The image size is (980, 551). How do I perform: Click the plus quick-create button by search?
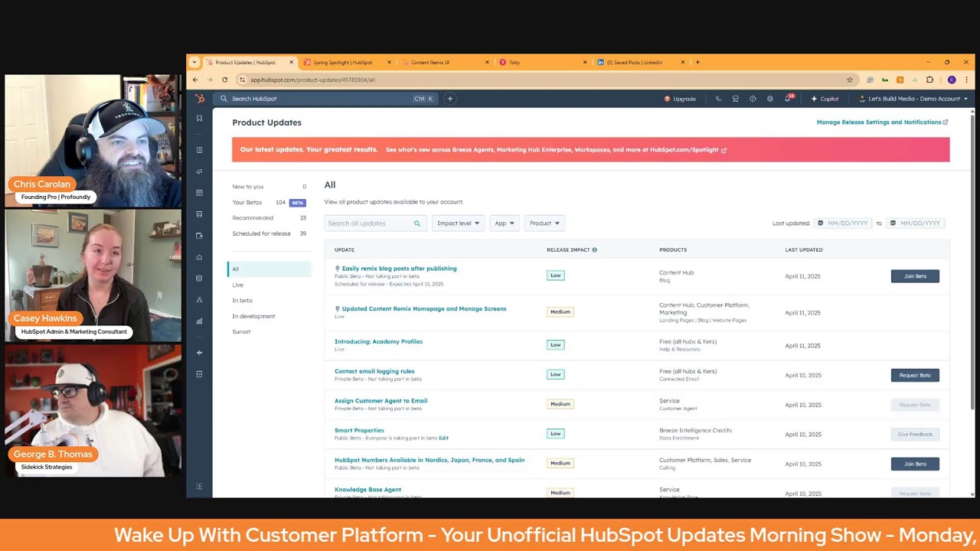click(450, 99)
